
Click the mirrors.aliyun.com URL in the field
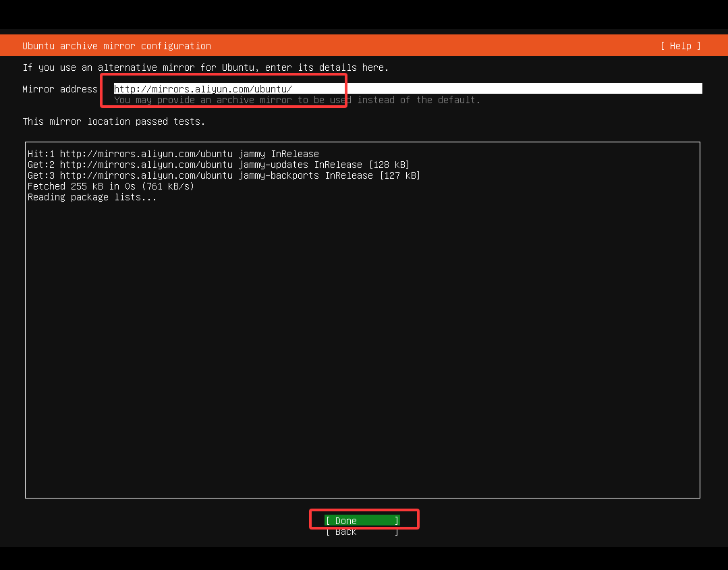tap(204, 88)
